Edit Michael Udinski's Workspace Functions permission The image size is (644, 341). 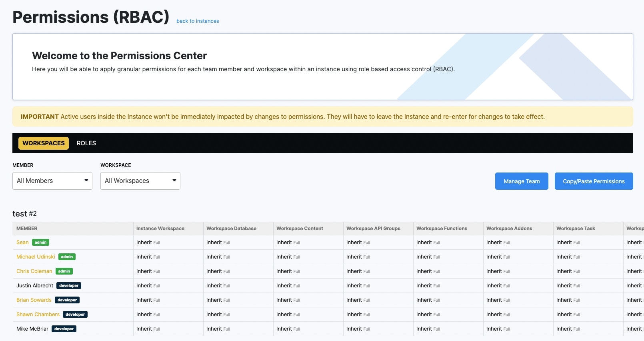tap(428, 257)
